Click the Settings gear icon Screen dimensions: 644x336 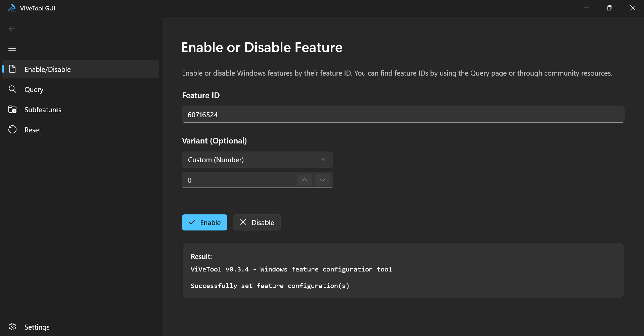point(12,327)
